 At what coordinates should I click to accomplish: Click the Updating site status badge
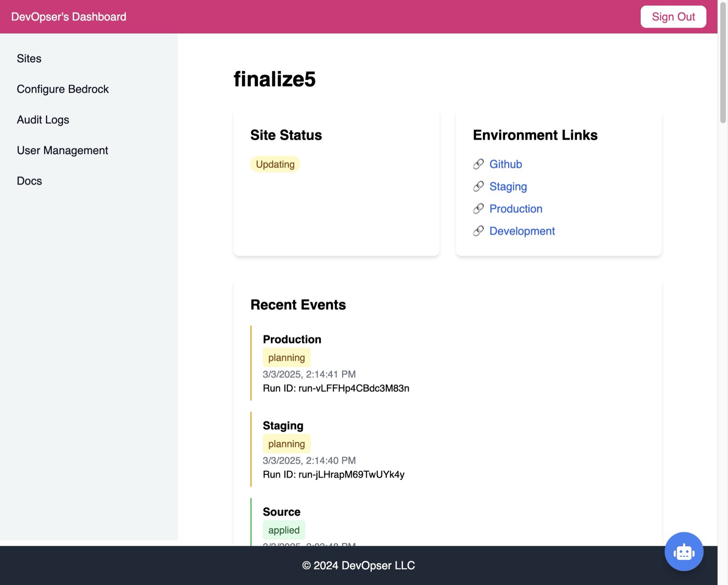click(x=275, y=164)
